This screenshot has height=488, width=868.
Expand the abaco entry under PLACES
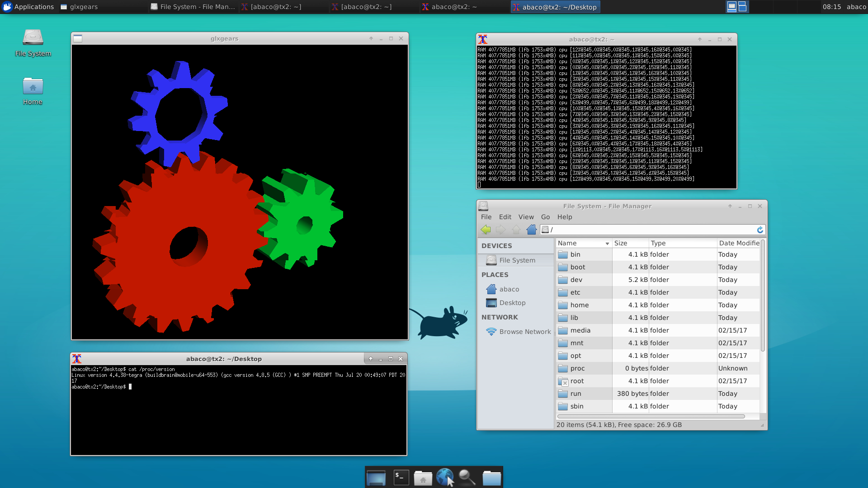coord(509,289)
